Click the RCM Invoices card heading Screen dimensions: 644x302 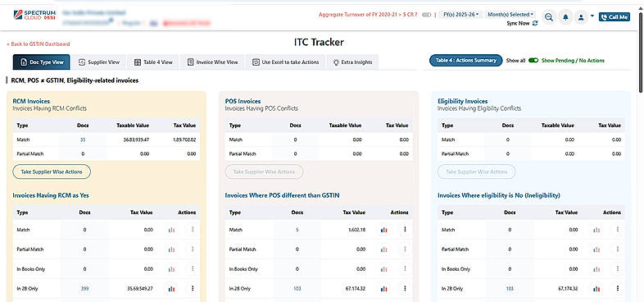31,101
